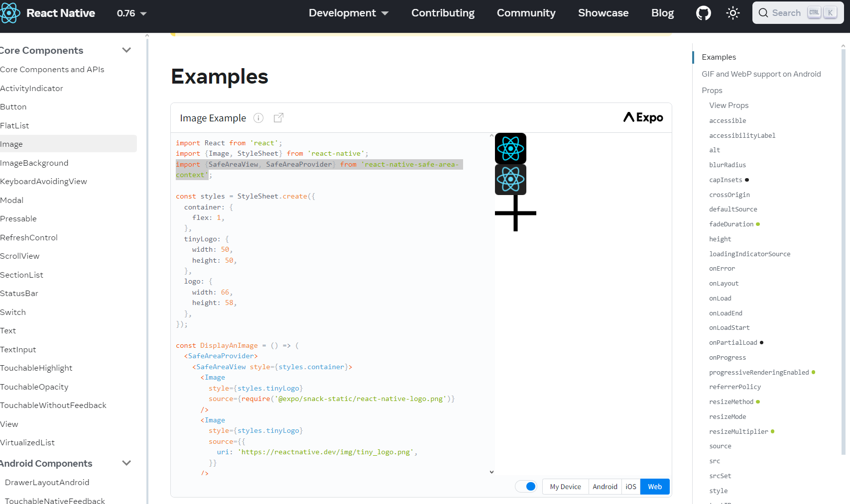Click the highlighted safe-area-context import line
This screenshot has width=850, height=504.
(319, 170)
